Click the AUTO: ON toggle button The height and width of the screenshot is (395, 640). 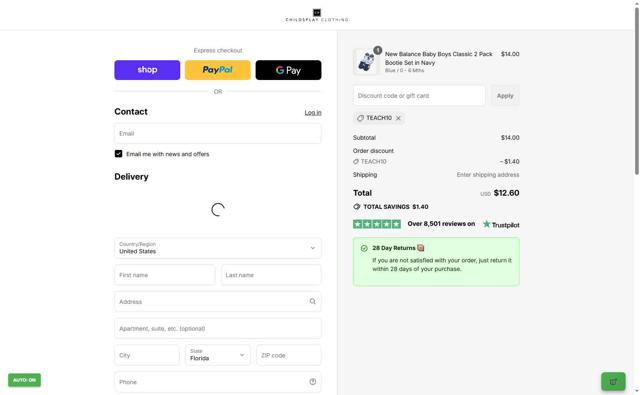point(24,380)
